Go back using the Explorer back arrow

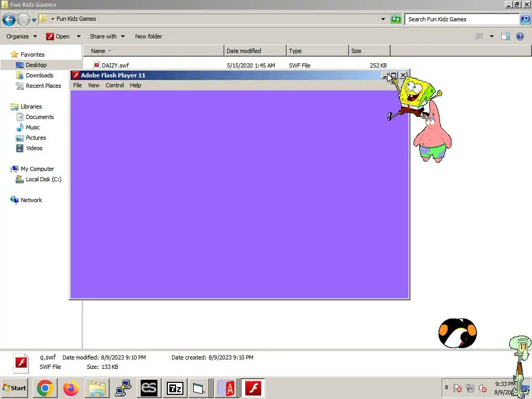coord(9,19)
